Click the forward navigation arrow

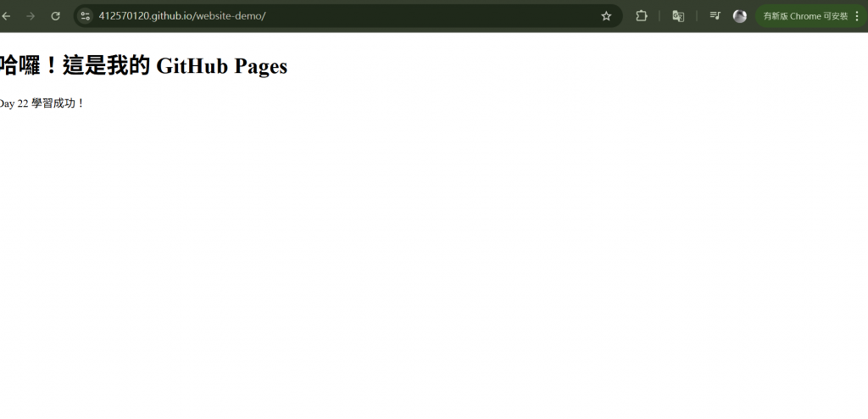click(x=31, y=16)
